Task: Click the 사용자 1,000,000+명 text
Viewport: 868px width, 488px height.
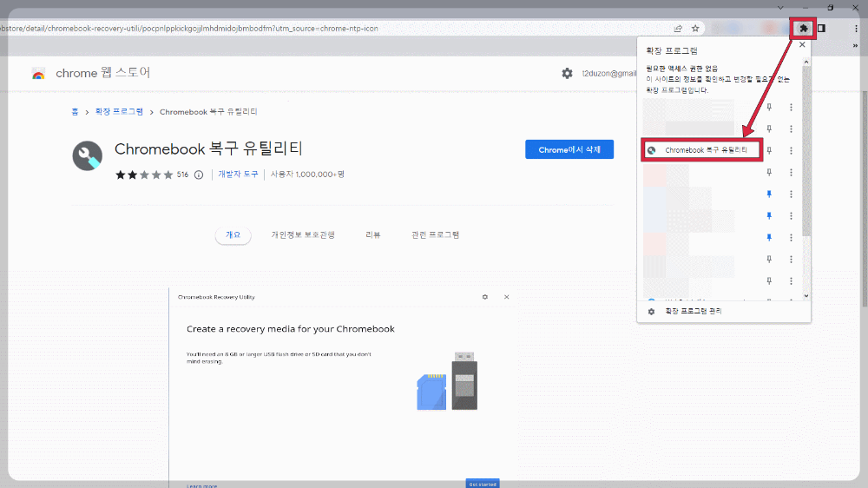Action: pos(307,174)
